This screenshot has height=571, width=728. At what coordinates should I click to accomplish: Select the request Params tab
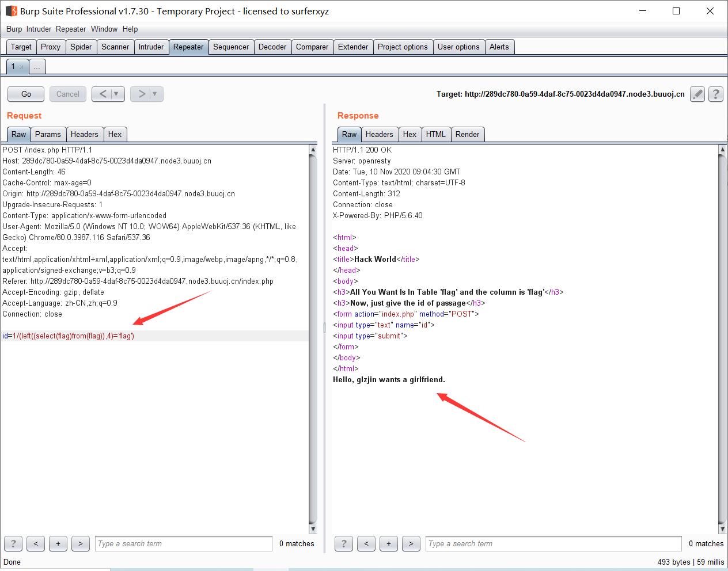pos(48,134)
